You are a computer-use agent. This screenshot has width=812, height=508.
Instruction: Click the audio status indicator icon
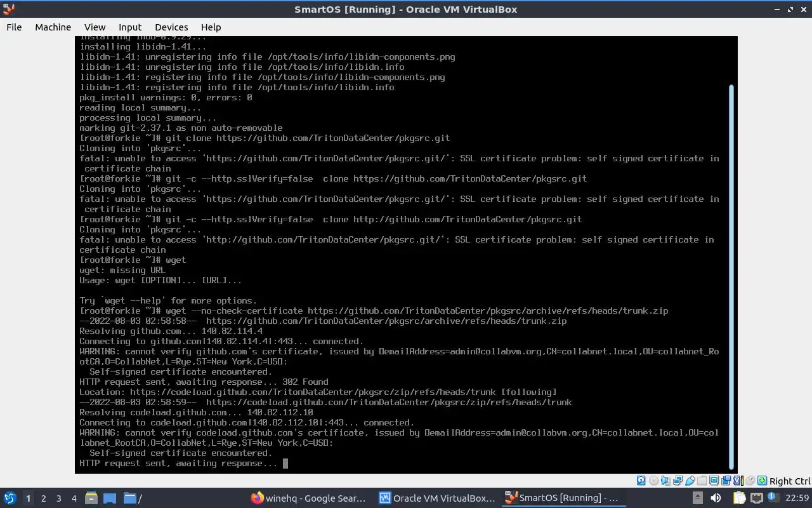click(x=666, y=481)
